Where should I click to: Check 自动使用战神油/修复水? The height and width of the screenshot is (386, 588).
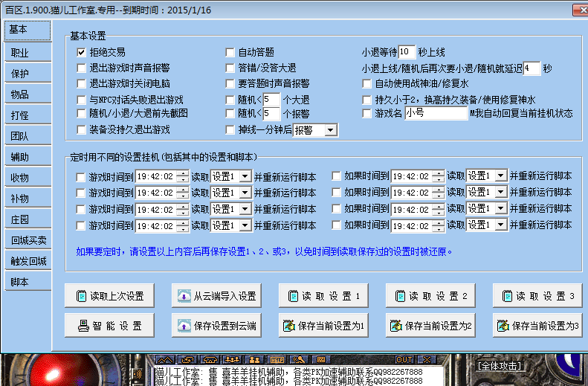(366, 83)
